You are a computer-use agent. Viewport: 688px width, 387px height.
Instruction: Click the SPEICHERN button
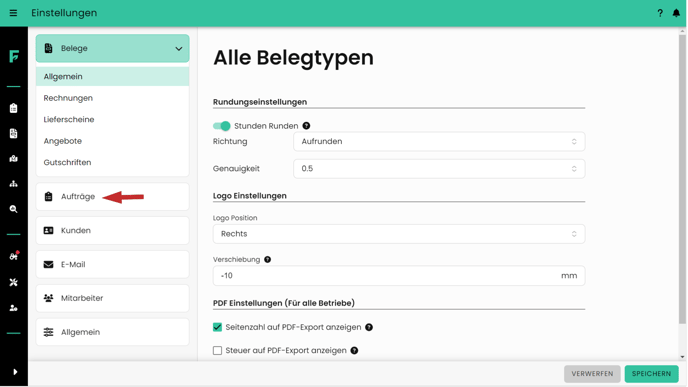pyautogui.click(x=651, y=373)
